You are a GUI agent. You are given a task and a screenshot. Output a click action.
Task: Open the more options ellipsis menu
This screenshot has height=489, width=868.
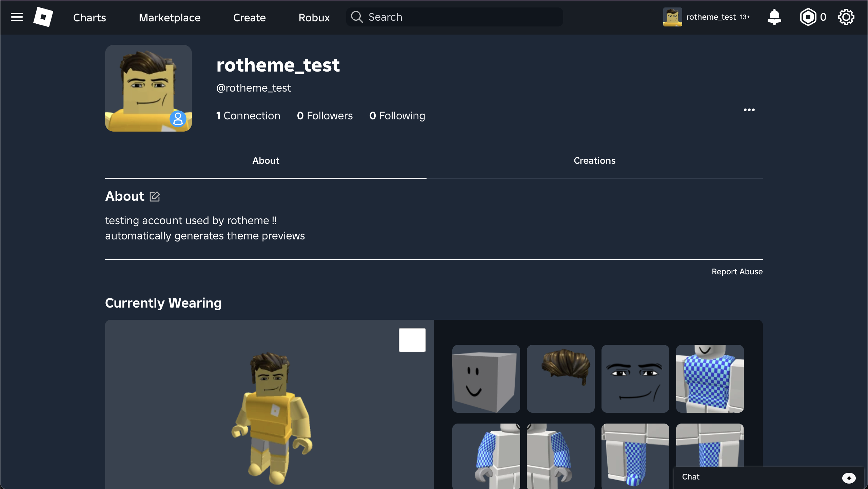(x=749, y=110)
